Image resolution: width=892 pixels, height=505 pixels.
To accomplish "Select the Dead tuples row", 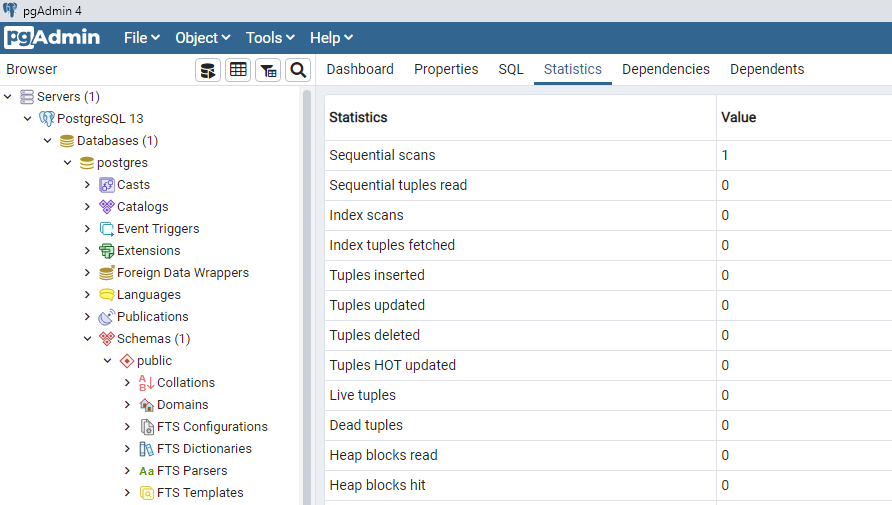I will click(x=609, y=425).
